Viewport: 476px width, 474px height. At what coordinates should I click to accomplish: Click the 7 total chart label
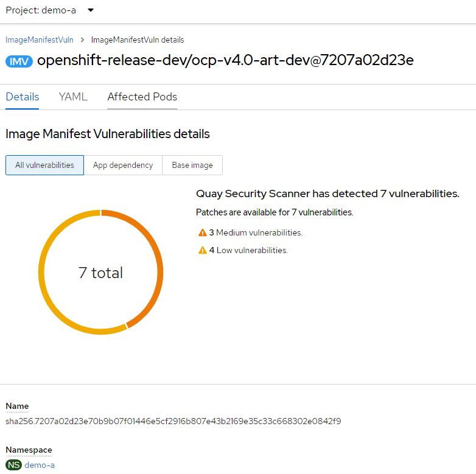100,273
